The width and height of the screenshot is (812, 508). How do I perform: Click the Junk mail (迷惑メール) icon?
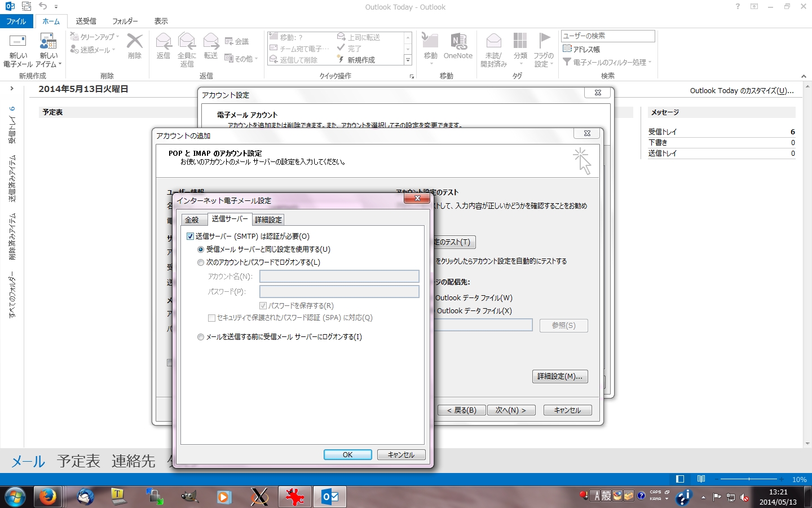click(x=74, y=50)
